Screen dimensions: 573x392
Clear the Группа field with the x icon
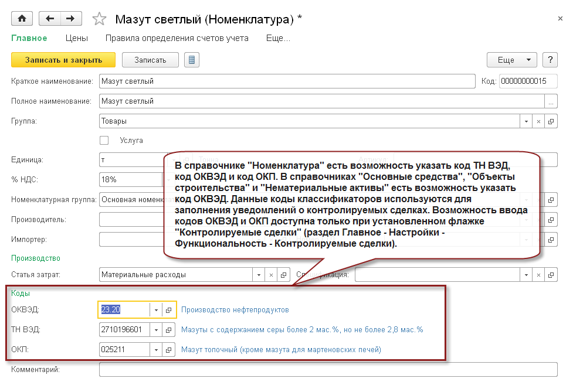click(x=538, y=121)
